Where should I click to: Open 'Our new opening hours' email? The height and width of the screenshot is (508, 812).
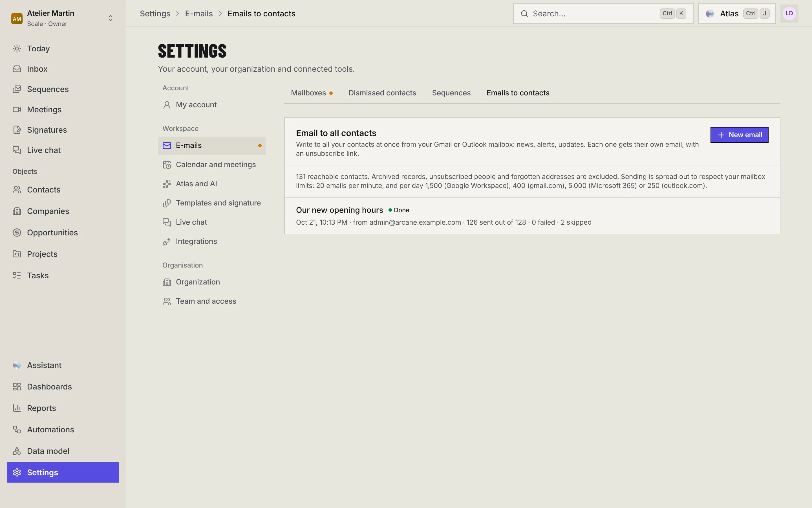pyautogui.click(x=532, y=216)
